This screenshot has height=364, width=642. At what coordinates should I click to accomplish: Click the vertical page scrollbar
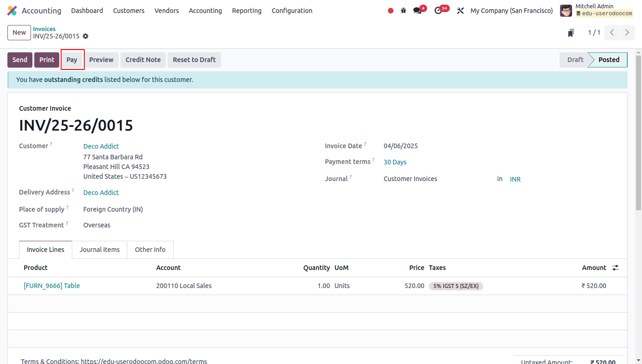[638, 139]
